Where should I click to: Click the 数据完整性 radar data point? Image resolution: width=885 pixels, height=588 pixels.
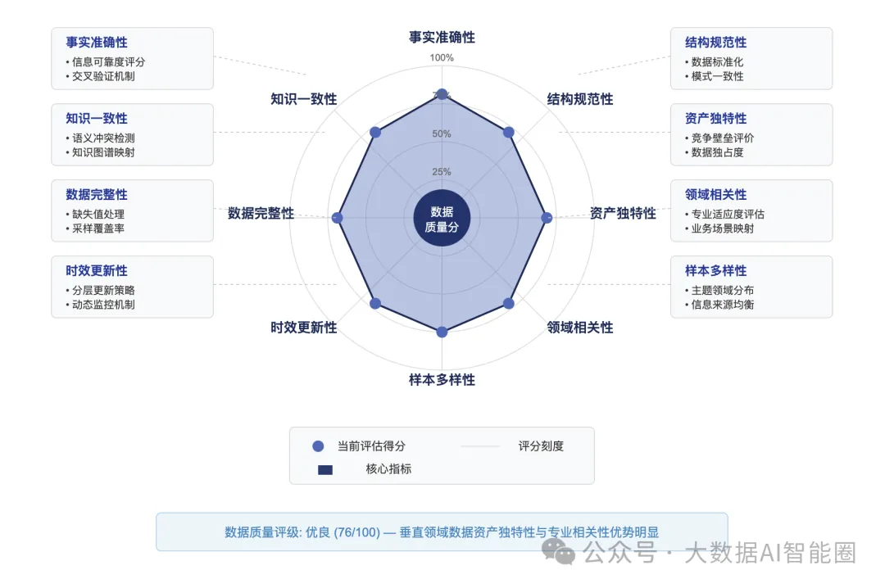338,218
